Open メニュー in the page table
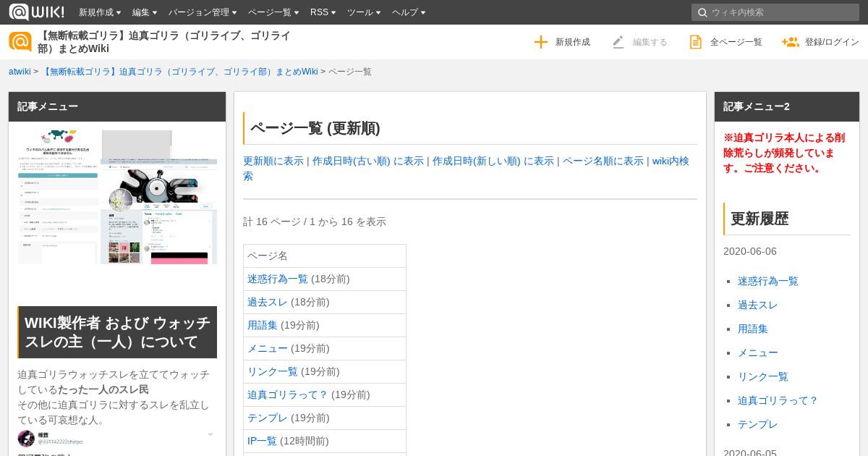Image resolution: width=868 pixels, height=456 pixels. (268, 348)
